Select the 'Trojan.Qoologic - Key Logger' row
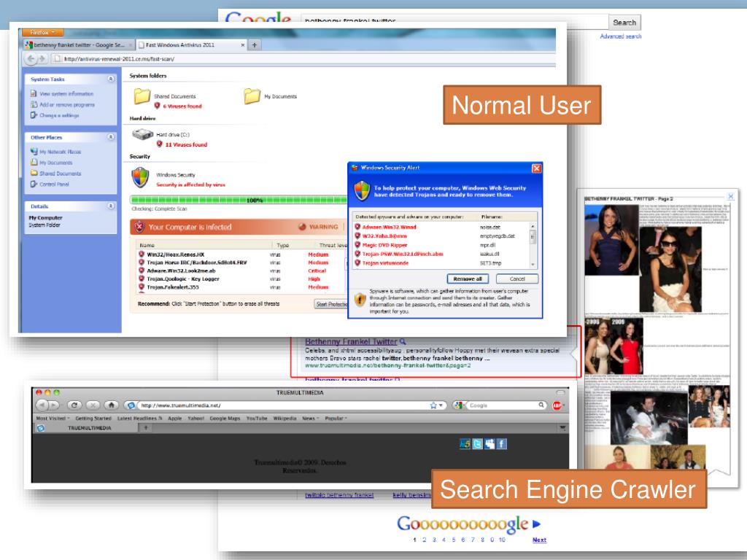Image resolution: width=747 pixels, height=560 pixels. coord(241,279)
